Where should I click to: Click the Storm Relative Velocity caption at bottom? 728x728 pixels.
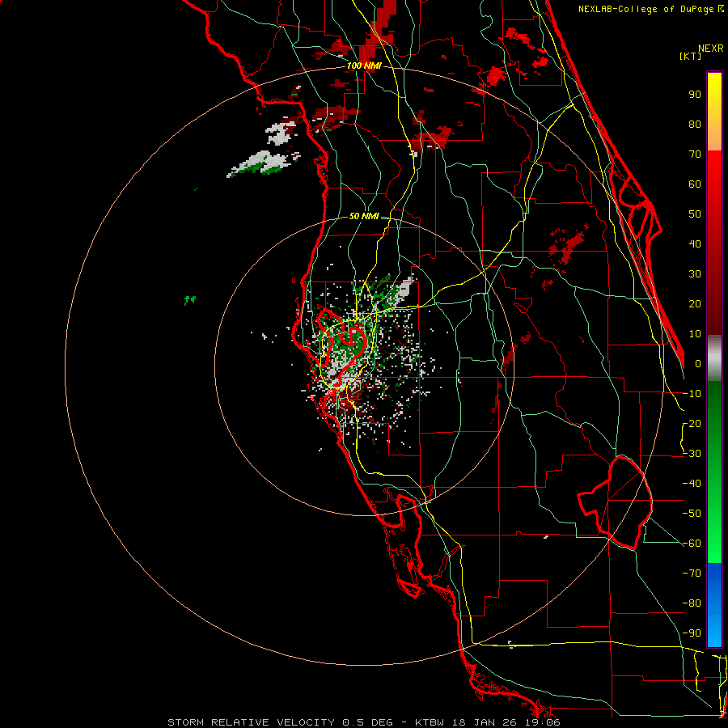363,722
